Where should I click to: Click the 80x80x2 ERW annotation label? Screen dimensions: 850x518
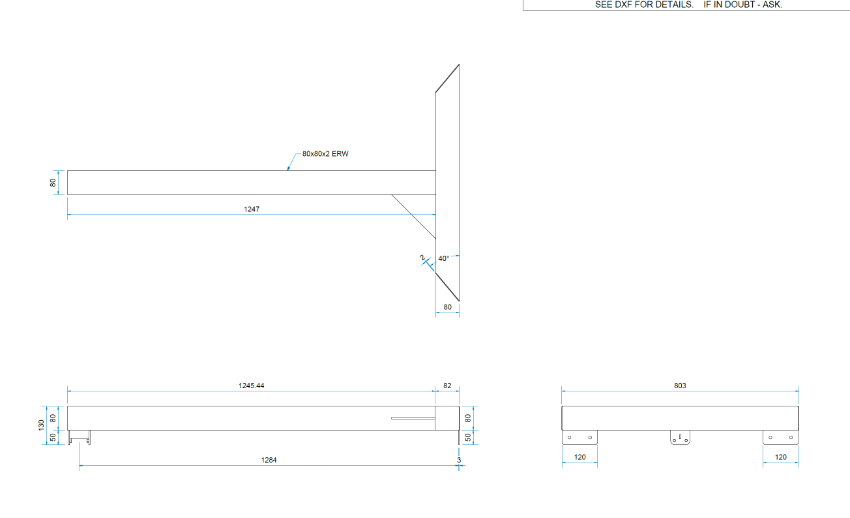pos(324,154)
